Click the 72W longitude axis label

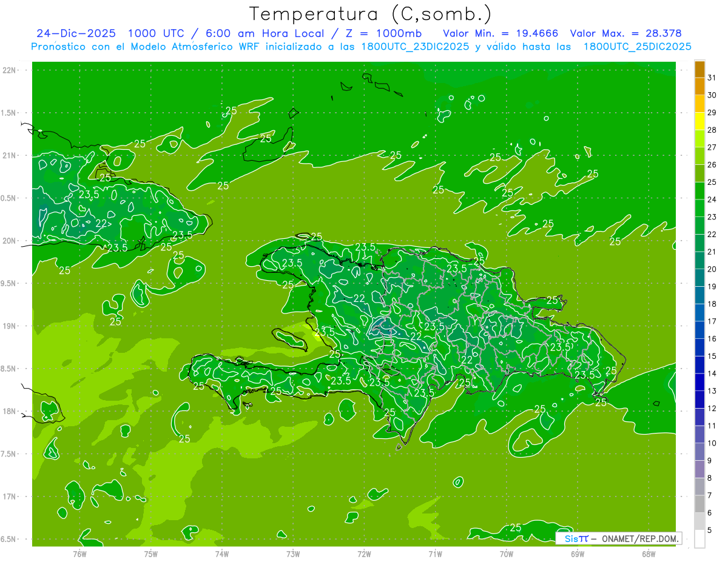tap(364, 554)
